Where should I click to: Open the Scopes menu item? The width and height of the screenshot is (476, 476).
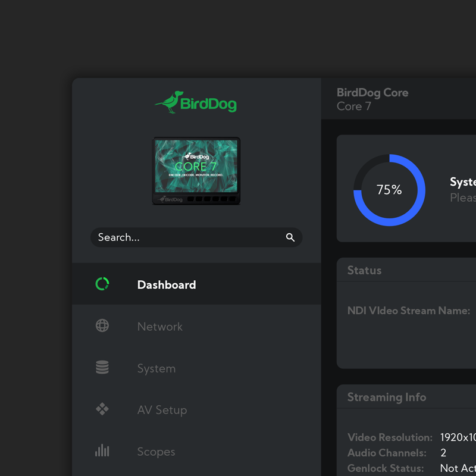pos(196,451)
